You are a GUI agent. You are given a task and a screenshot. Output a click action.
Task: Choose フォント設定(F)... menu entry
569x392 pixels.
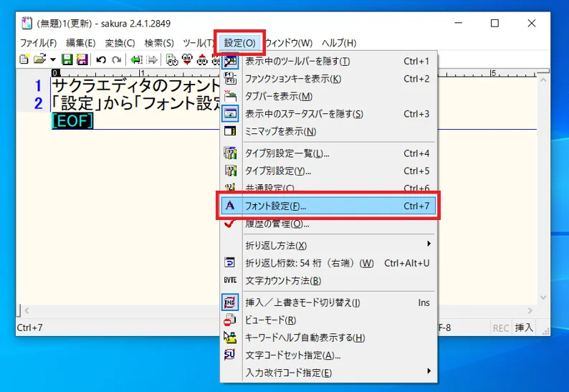(x=328, y=206)
